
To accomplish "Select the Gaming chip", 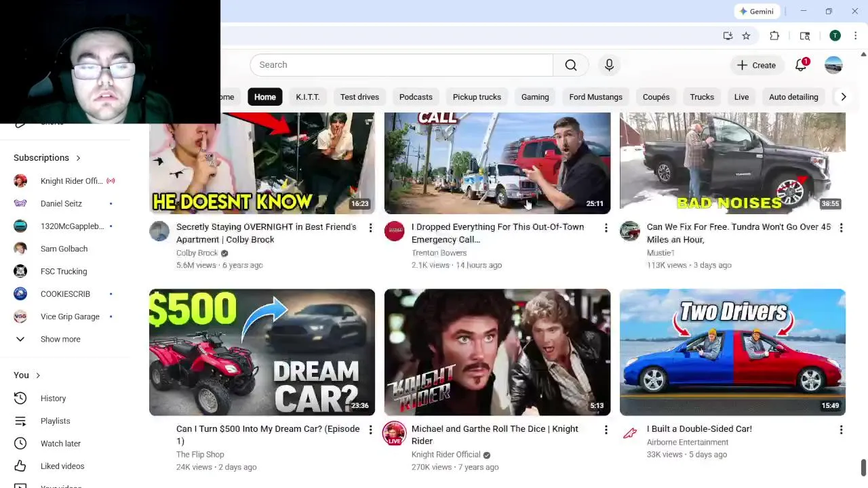I will tap(535, 97).
